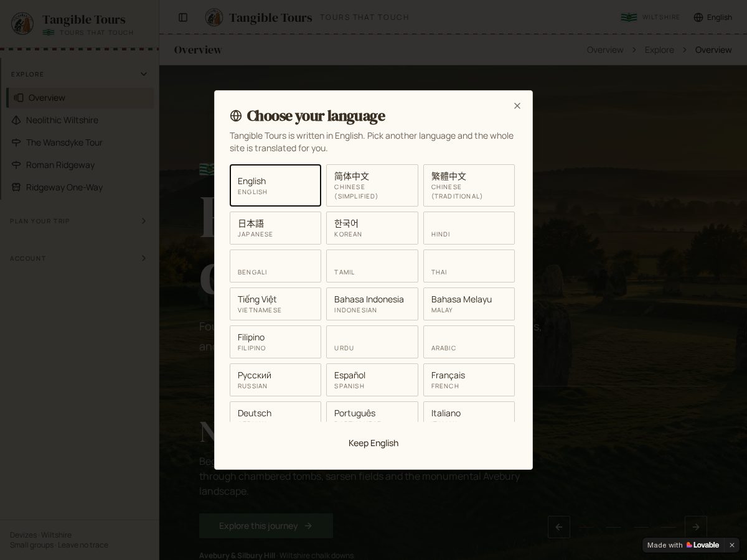Choose Arabic language tile
Image resolution: width=747 pixels, height=560 pixels.
469,342
